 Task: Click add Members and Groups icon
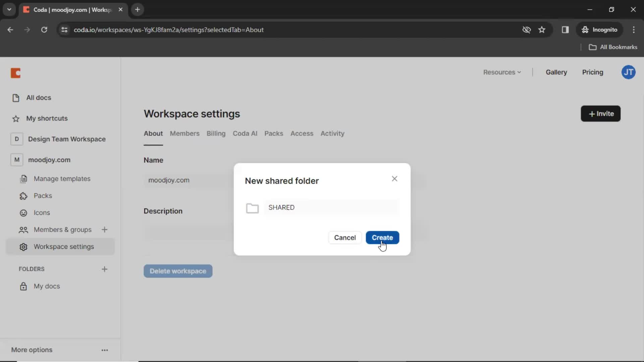[104, 229]
